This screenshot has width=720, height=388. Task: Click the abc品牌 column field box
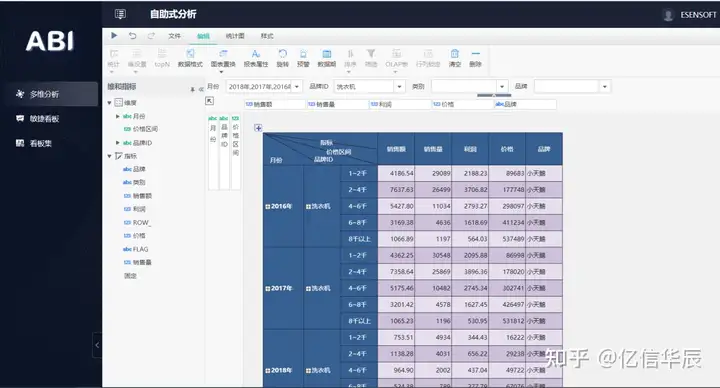pyautogui.click(x=525, y=105)
